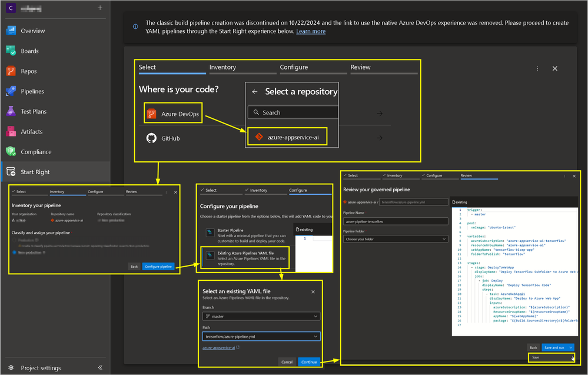The image size is (588, 375).
Task: Open the azure-appservice-ai link in the YAML dialog
Action: pos(218,347)
